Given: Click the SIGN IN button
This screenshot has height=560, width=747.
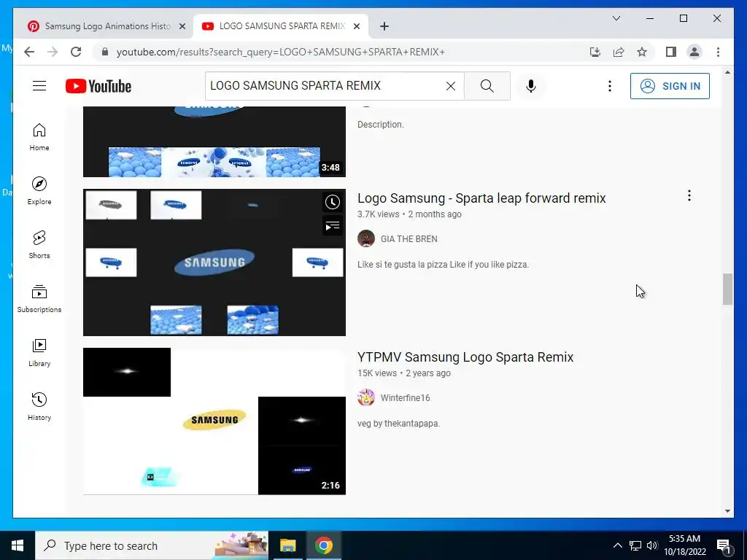Looking at the screenshot, I should (670, 86).
